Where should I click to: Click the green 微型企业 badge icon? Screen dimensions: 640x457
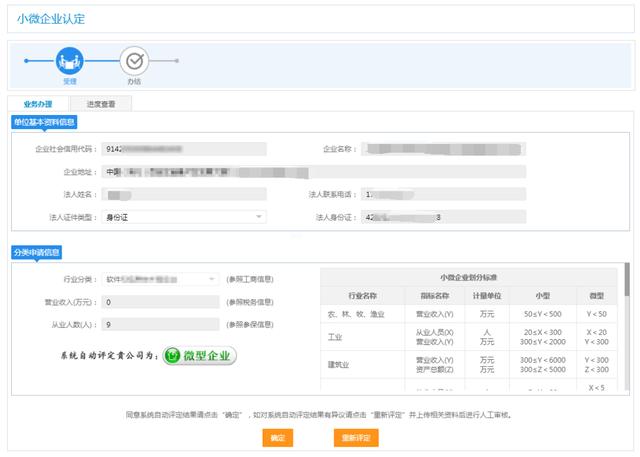[200, 356]
